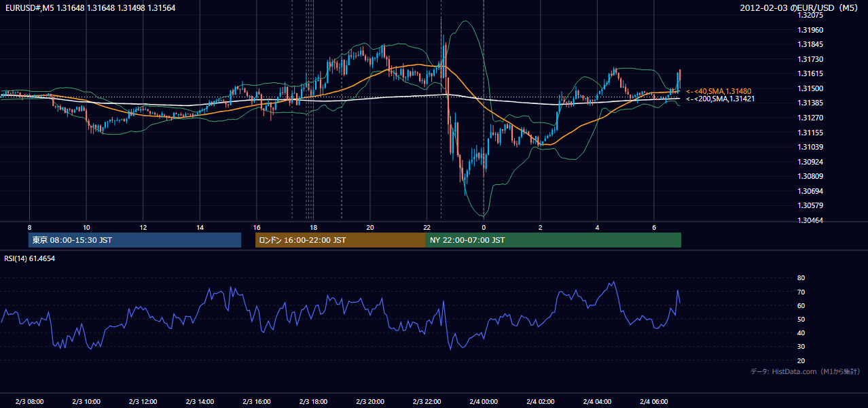Click price axis label 1.31039
The height and width of the screenshot is (408, 868).
click(810, 147)
